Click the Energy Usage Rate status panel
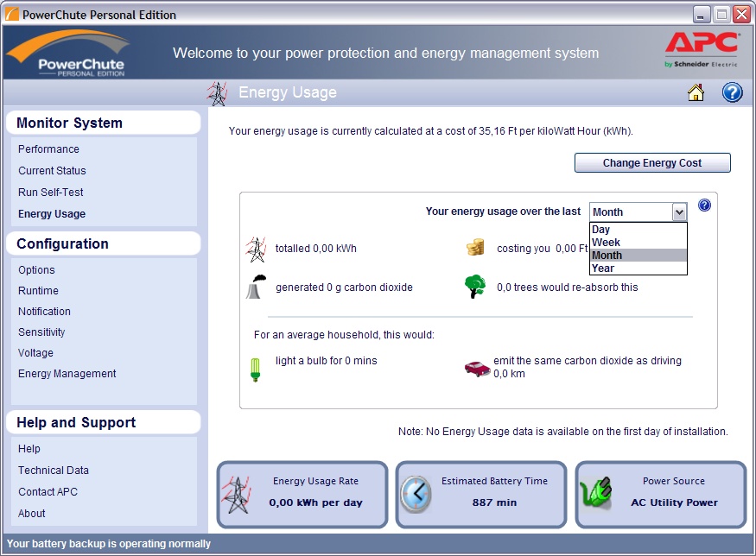Viewport: 756px width, 556px height. (x=302, y=495)
